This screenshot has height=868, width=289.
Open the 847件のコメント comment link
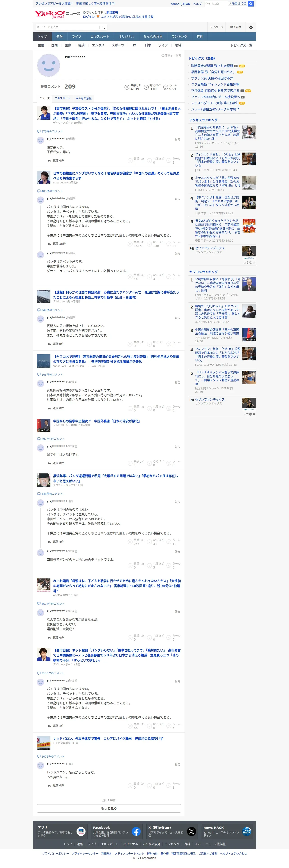(50, 310)
